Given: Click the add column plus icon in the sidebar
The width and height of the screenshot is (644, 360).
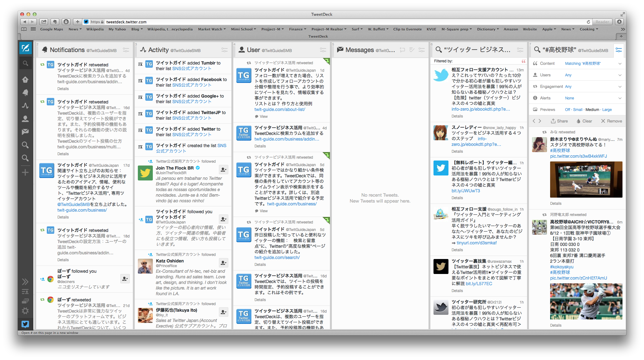Looking at the screenshot, I should pos(25,172).
